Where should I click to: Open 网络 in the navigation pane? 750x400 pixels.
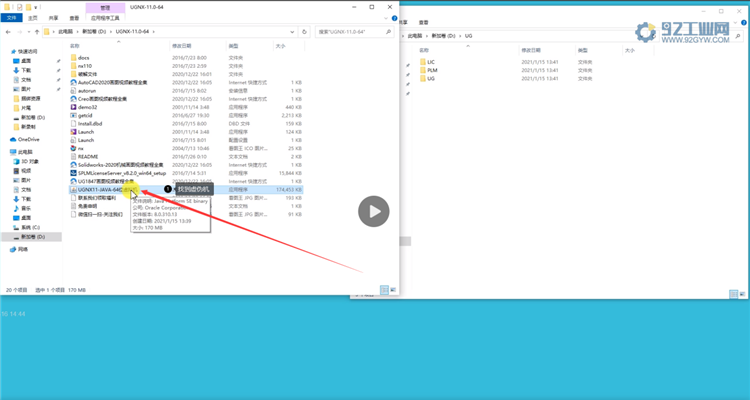[19, 249]
